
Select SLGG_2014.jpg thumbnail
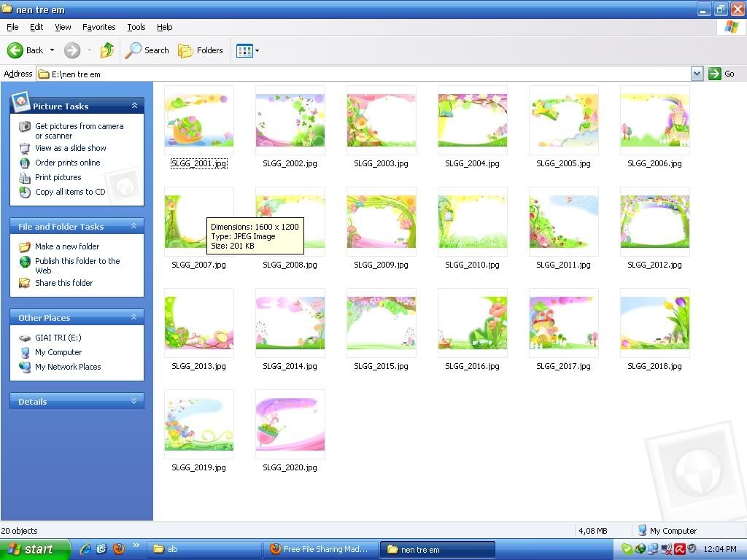point(290,323)
